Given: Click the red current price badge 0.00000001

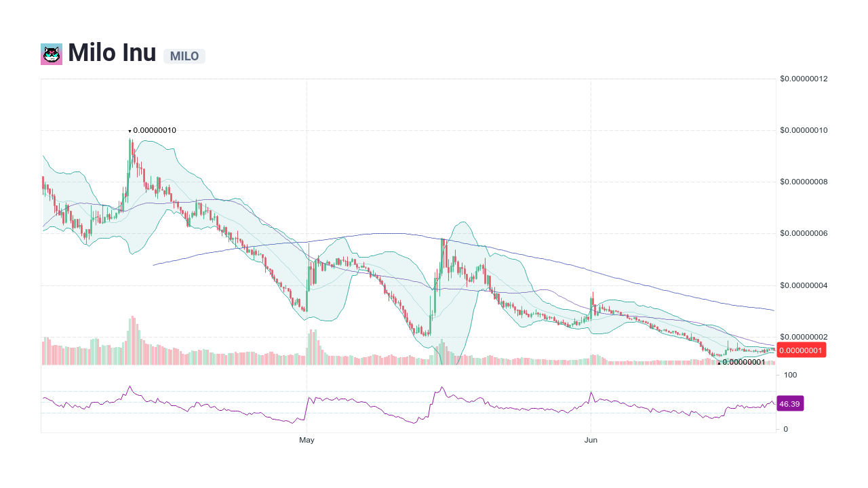Looking at the screenshot, I should (x=802, y=350).
